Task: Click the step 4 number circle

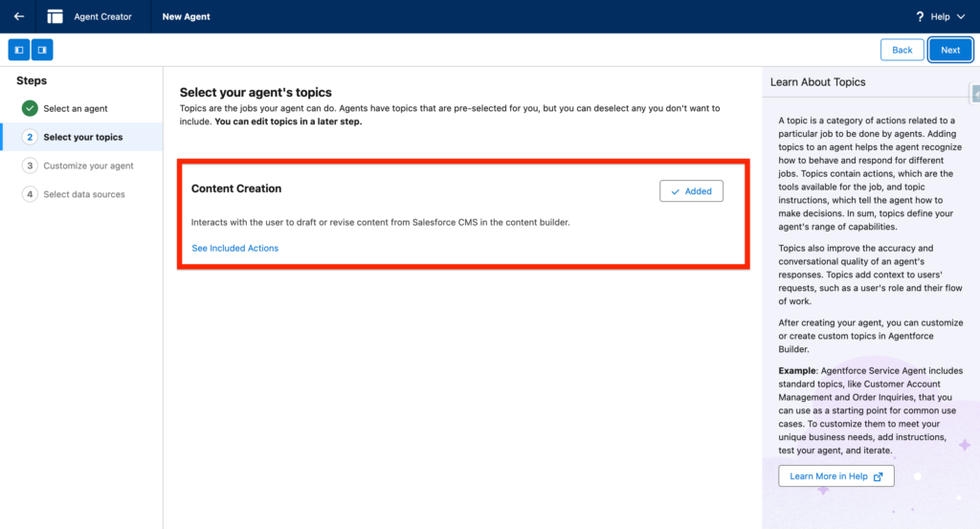Action: [30, 194]
